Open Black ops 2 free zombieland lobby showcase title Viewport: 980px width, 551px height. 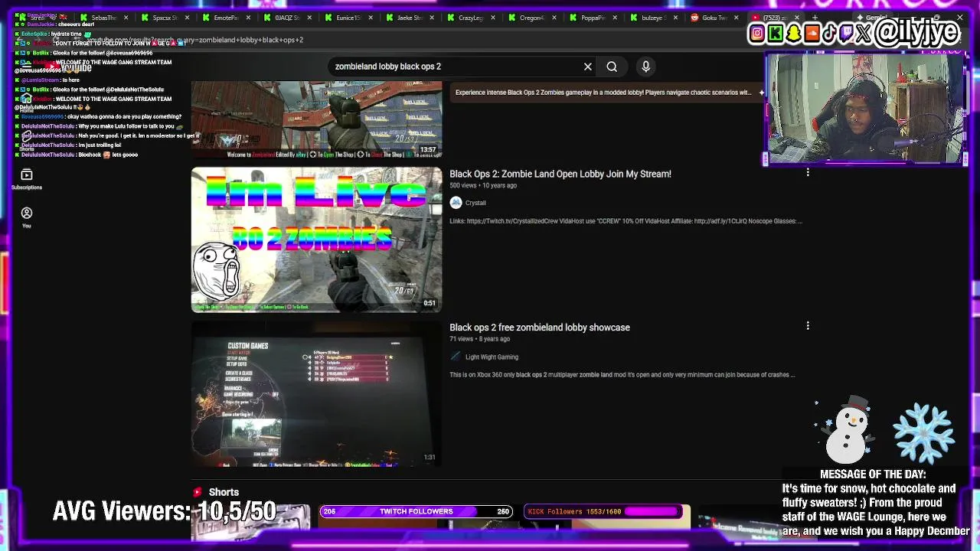[540, 328]
